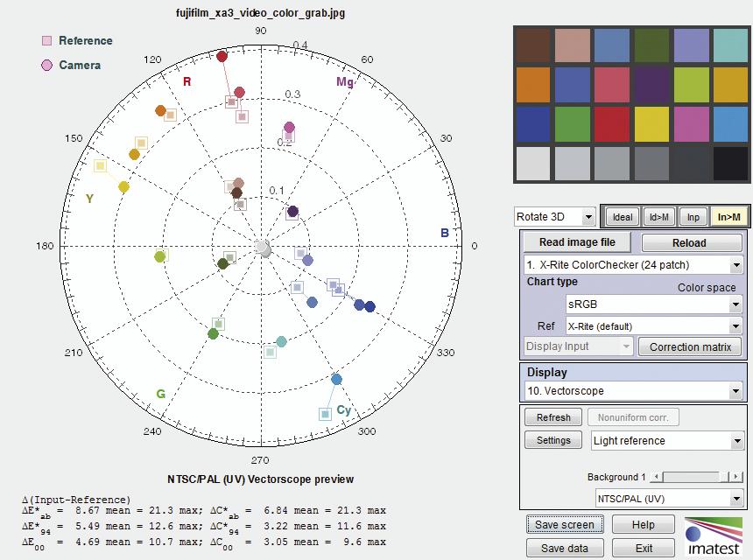Expand the Light reference dropdown
The width and height of the screenshot is (753, 560).
click(x=668, y=441)
